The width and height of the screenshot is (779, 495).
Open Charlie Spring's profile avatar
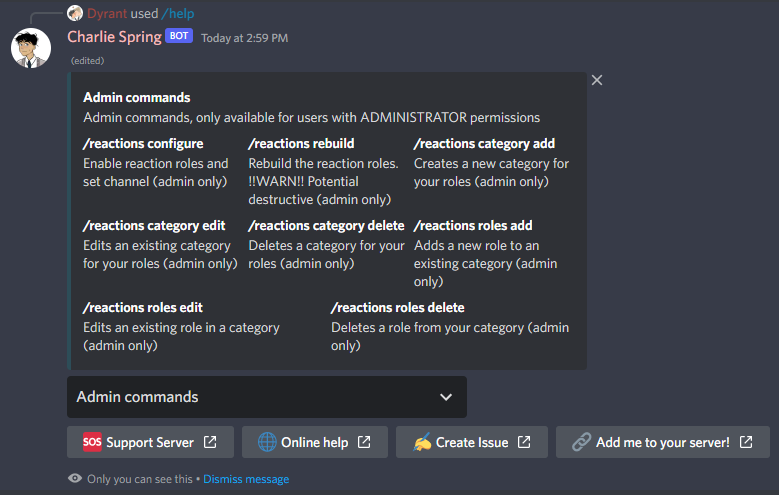point(31,48)
